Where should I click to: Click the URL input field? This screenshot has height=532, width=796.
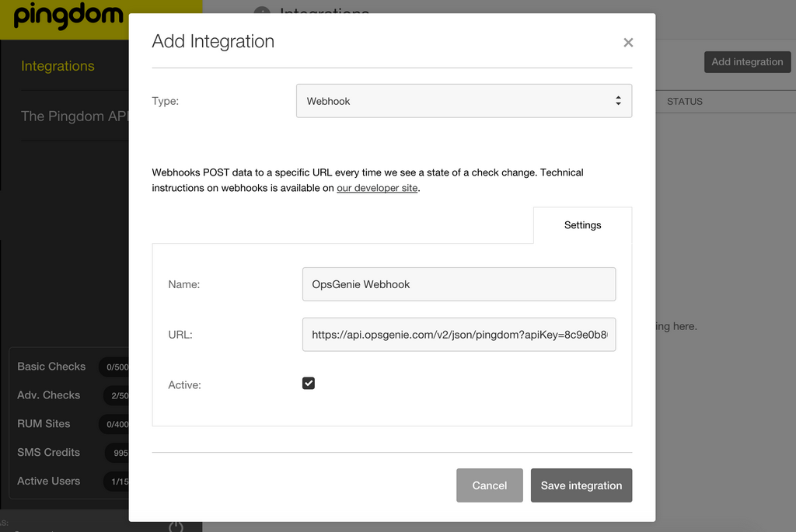[459, 335]
